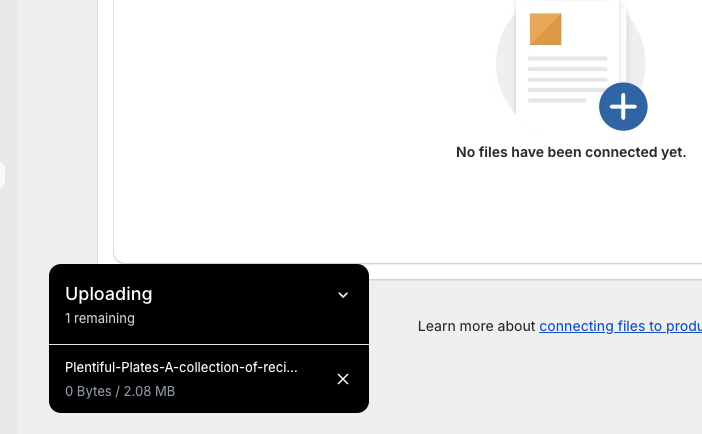Select the Plentiful-Plates-A-collection-of-reci... file name
The image size is (702, 434).
pos(181,367)
